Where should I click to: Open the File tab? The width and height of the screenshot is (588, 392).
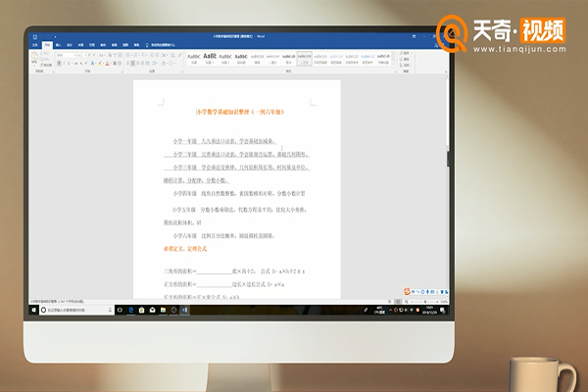(35, 45)
